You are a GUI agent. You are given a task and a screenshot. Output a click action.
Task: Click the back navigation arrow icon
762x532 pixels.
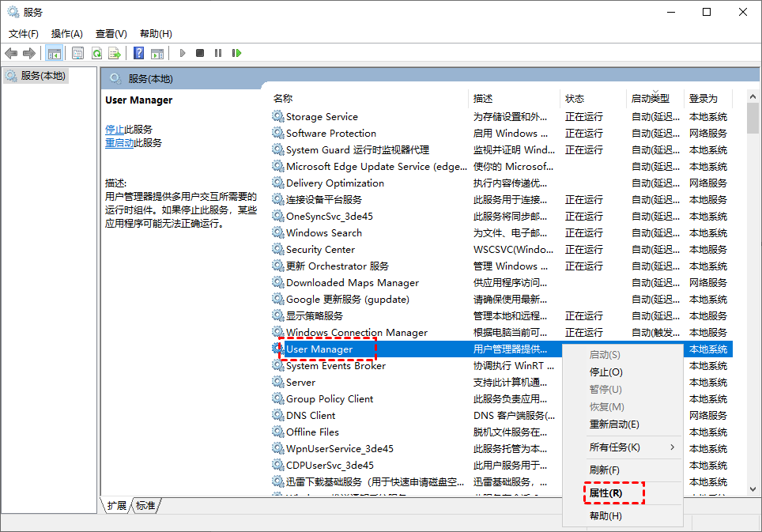point(11,52)
